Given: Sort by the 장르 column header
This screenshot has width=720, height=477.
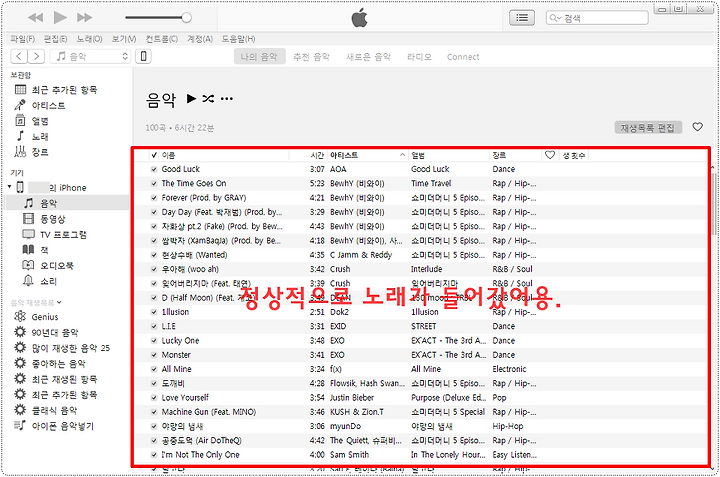Looking at the screenshot, I should (499, 155).
